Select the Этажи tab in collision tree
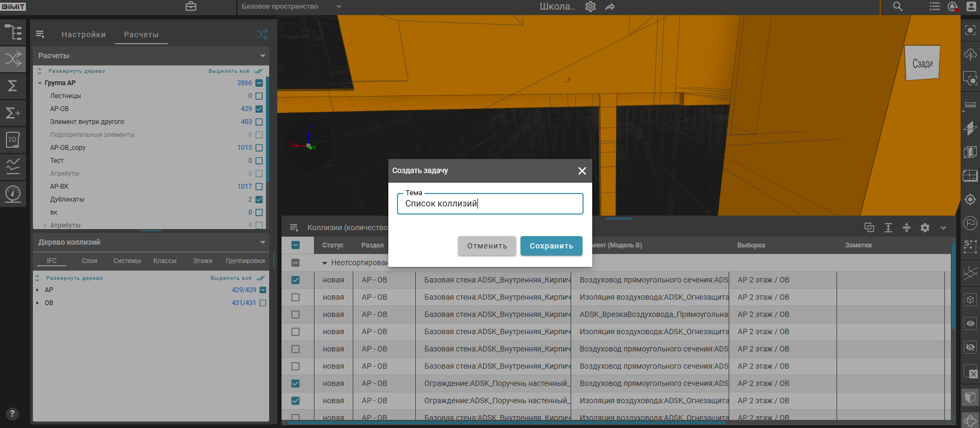980x428 pixels. (202, 261)
